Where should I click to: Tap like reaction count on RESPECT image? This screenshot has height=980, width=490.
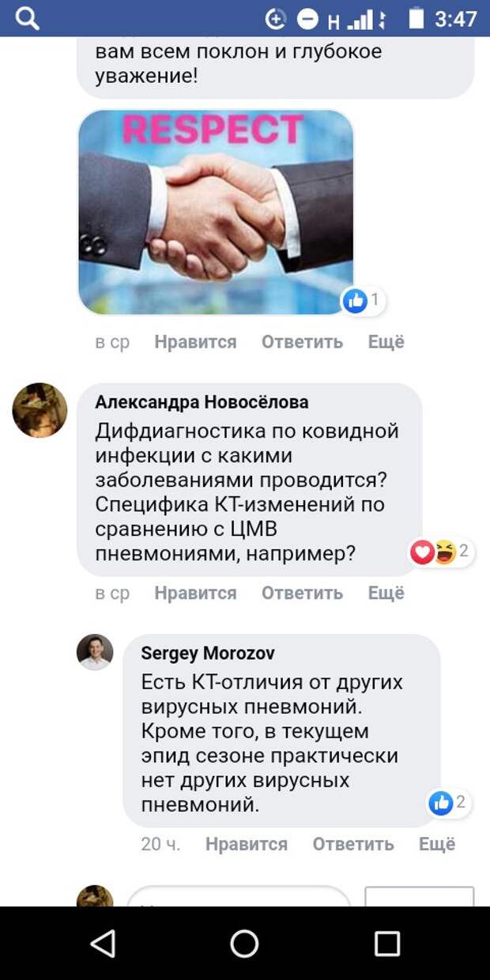tap(363, 300)
